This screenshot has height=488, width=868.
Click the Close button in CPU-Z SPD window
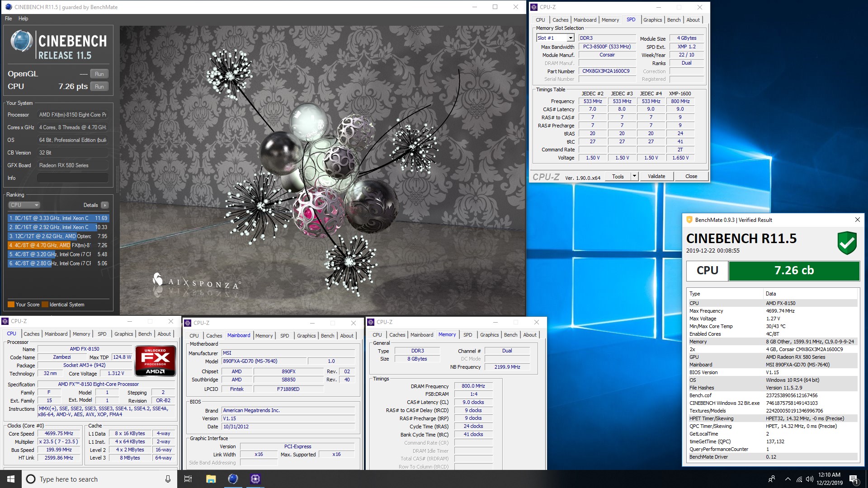tap(691, 176)
